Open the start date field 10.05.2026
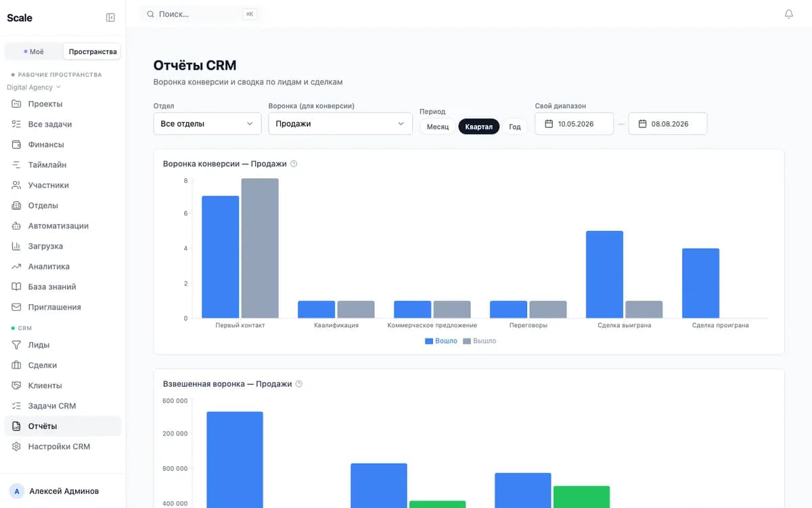The image size is (812, 508). click(574, 124)
